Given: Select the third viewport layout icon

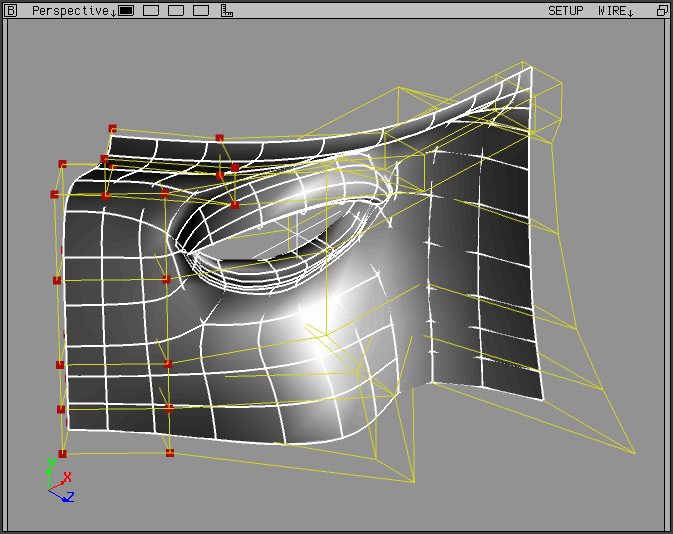Looking at the screenshot, I should pos(175,11).
